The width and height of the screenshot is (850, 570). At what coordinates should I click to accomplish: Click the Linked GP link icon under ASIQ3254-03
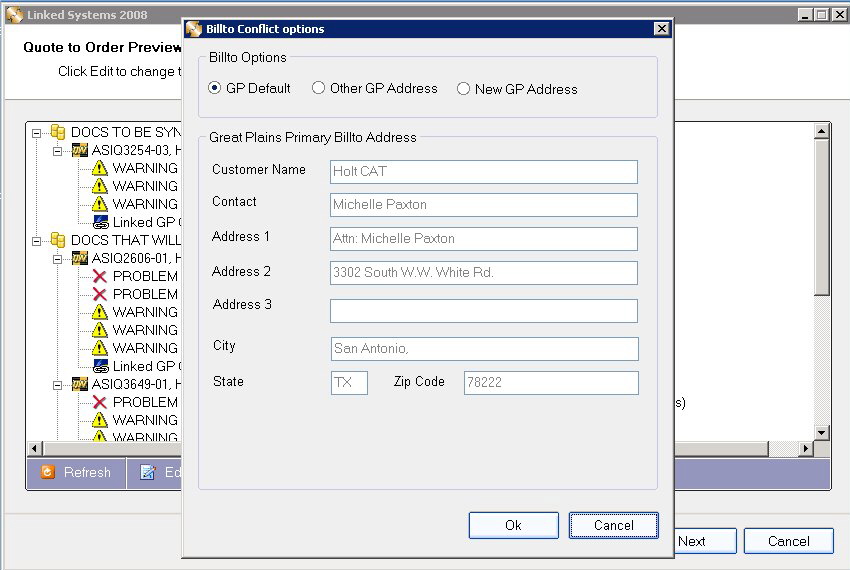coord(101,222)
